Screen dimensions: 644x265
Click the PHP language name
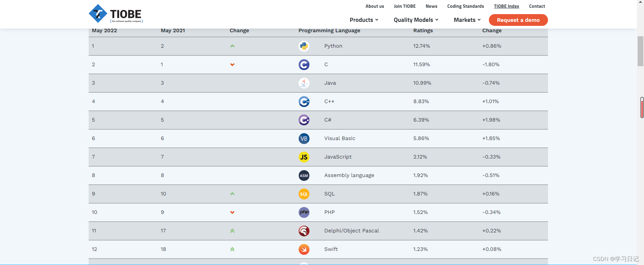click(329, 212)
